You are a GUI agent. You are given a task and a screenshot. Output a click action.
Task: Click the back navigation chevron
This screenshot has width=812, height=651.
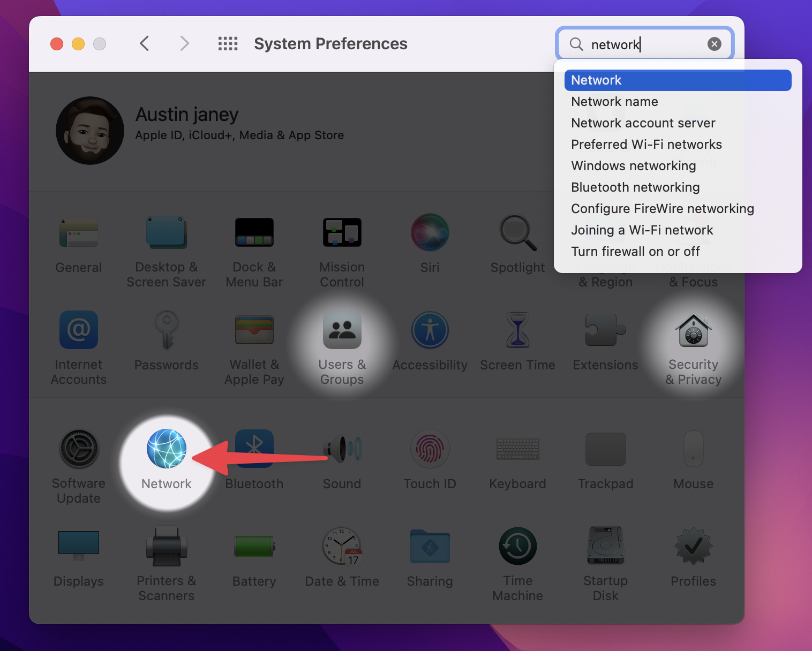[144, 43]
